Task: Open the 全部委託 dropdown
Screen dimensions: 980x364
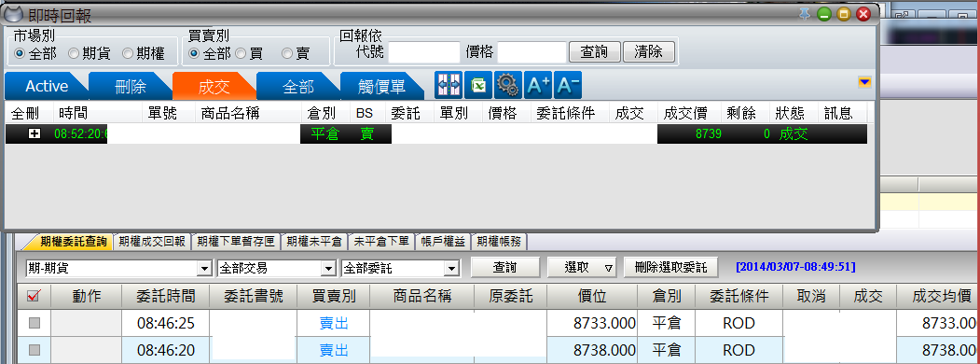Action: click(x=401, y=268)
